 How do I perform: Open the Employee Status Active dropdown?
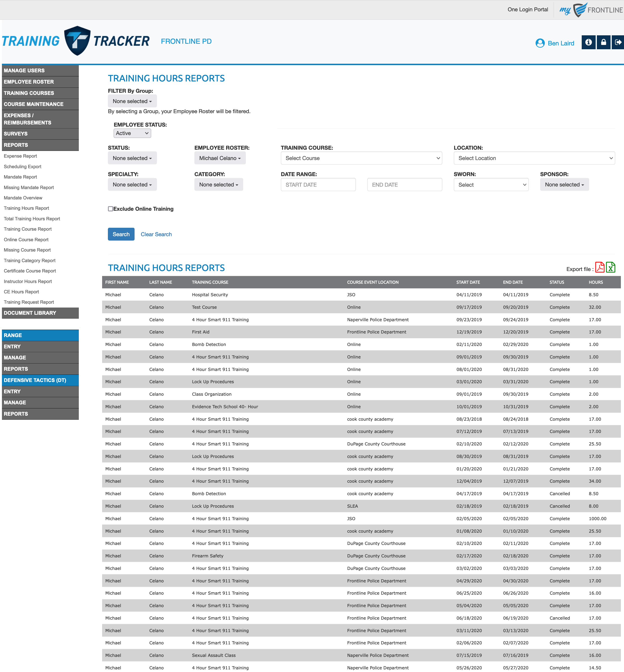pos(132,133)
